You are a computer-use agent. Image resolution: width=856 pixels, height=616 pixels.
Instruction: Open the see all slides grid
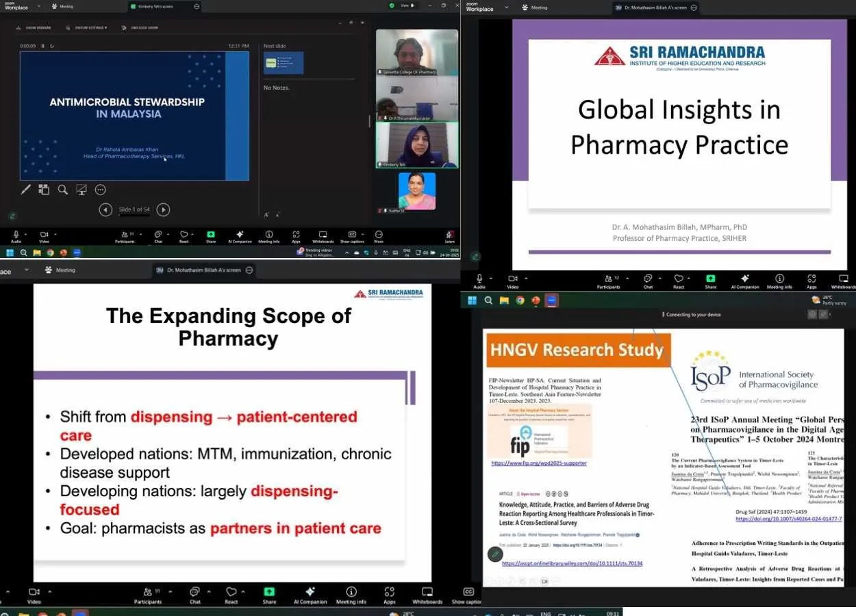point(44,190)
